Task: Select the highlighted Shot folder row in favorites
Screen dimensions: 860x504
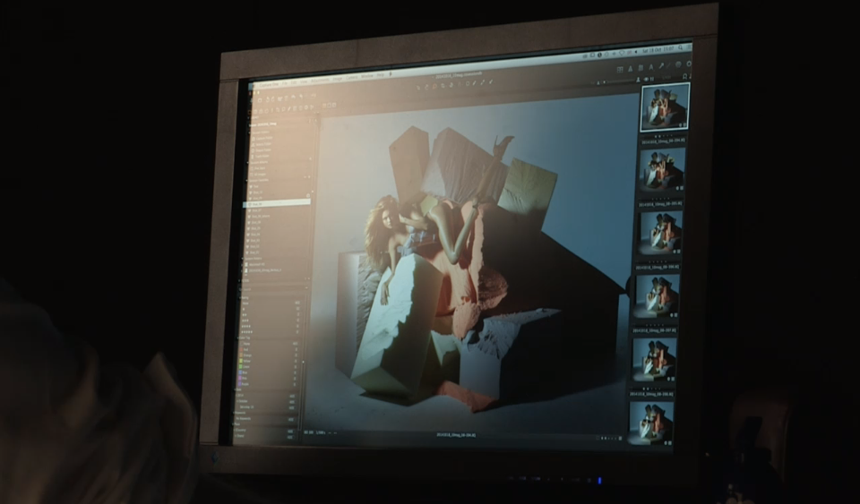Action: (277, 204)
